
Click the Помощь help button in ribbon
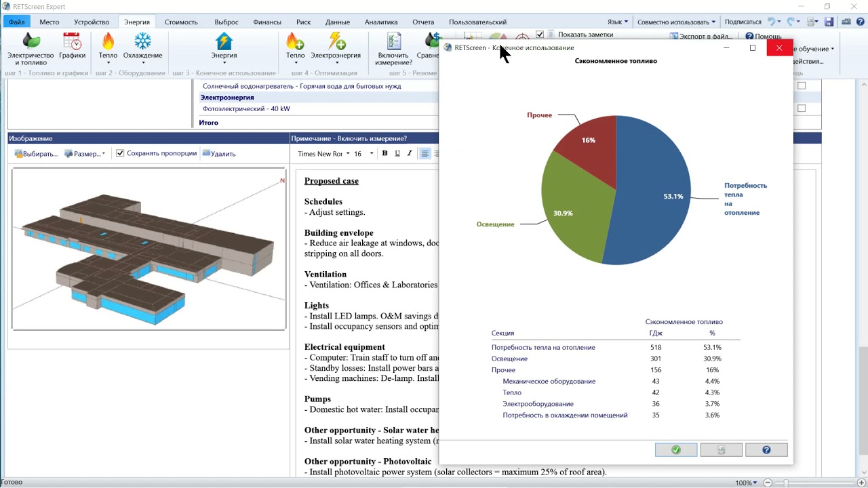764,36
